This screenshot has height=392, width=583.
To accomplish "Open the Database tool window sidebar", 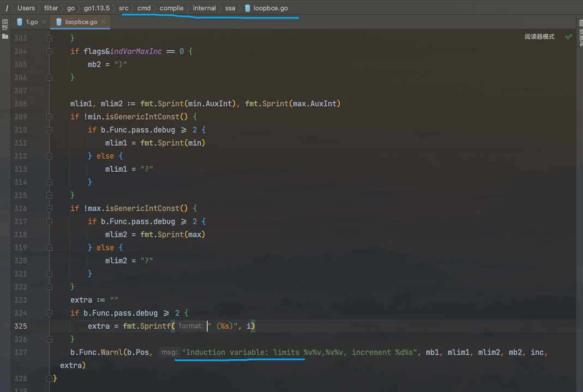I will point(580,33).
